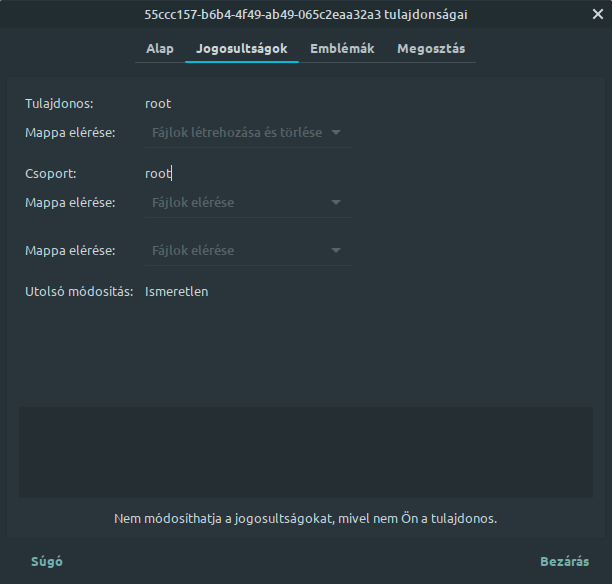
Task: Click the dialog title text with the UUID
Action: tap(306, 15)
